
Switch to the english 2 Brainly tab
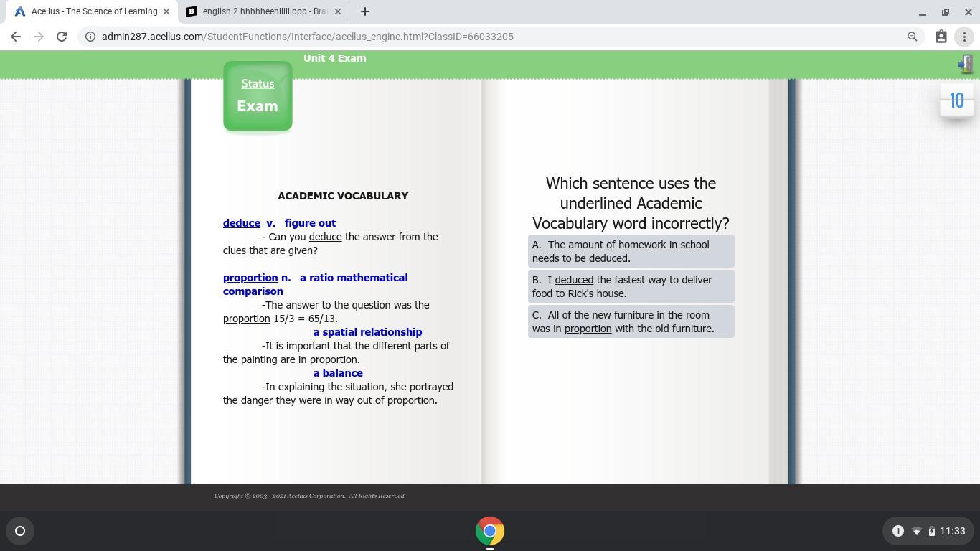pyautogui.click(x=263, y=11)
